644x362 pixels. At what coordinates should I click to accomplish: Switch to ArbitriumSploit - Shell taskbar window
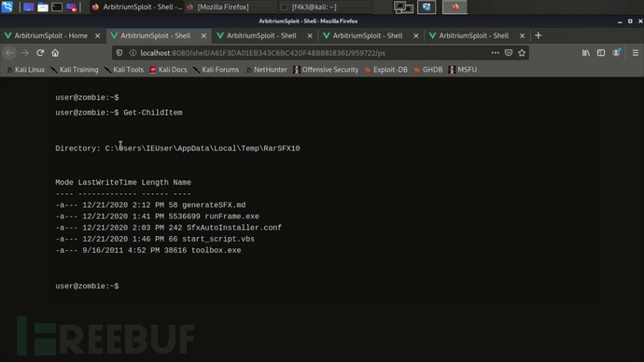coord(137,7)
